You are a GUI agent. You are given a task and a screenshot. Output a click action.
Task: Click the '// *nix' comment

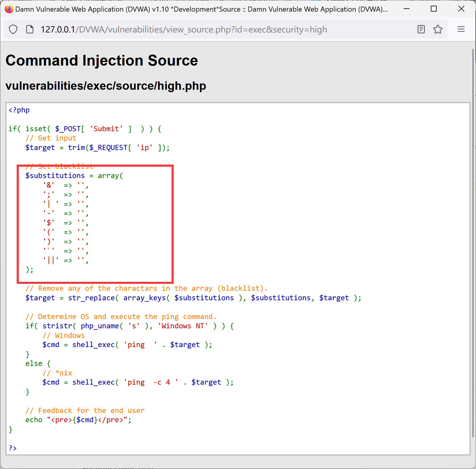coord(57,373)
